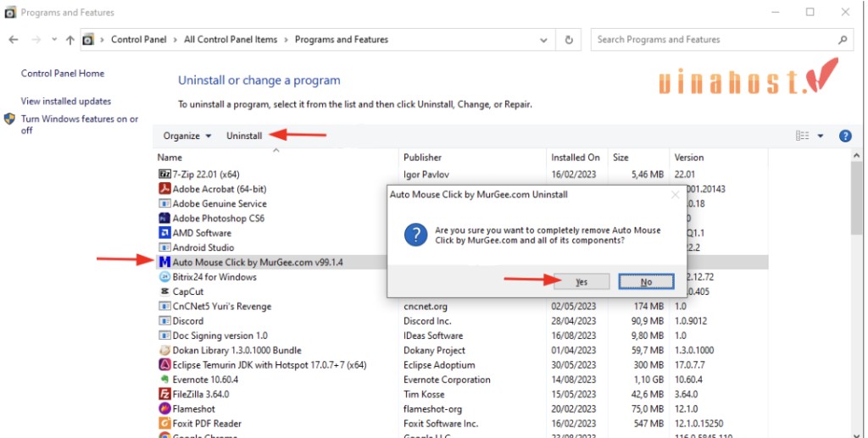Select the Tim Kosse publisher cell

[424, 394]
